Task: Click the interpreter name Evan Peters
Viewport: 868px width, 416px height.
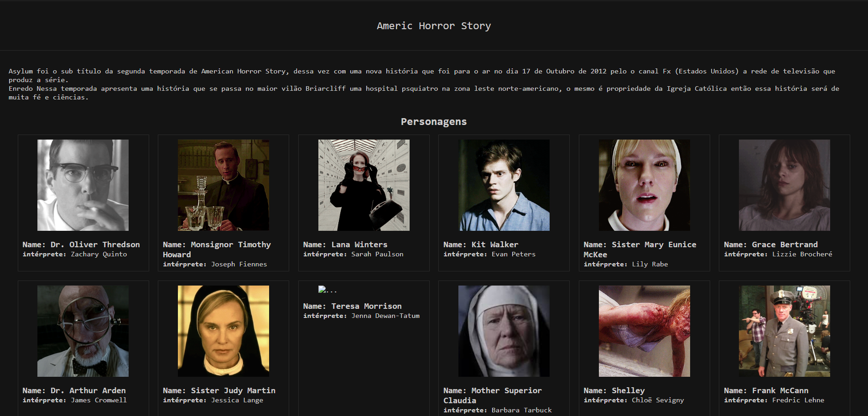Action: (513, 254)
